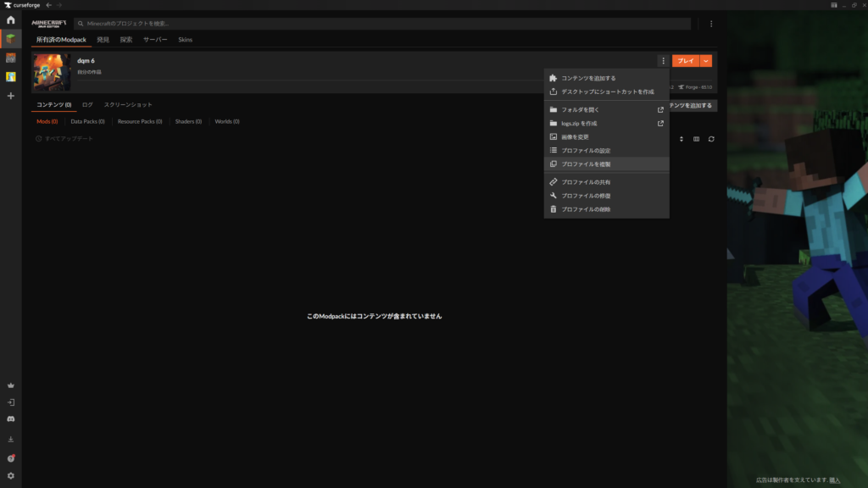Viewport: 868px width, 488px height.
Task: Open the second game icon below Minecraft
Action: (10, 58)
